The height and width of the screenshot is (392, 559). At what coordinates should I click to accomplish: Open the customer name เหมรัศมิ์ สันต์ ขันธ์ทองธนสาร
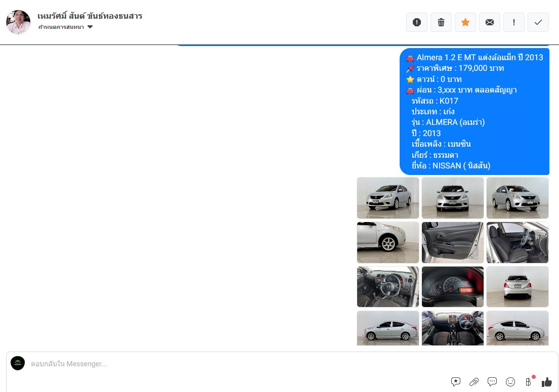point(90,16)
